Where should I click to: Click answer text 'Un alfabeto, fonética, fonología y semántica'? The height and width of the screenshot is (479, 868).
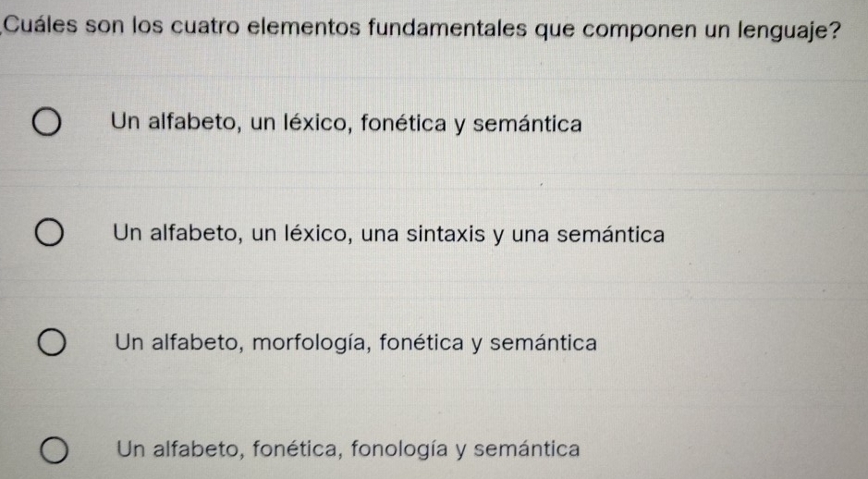(350, 449)
